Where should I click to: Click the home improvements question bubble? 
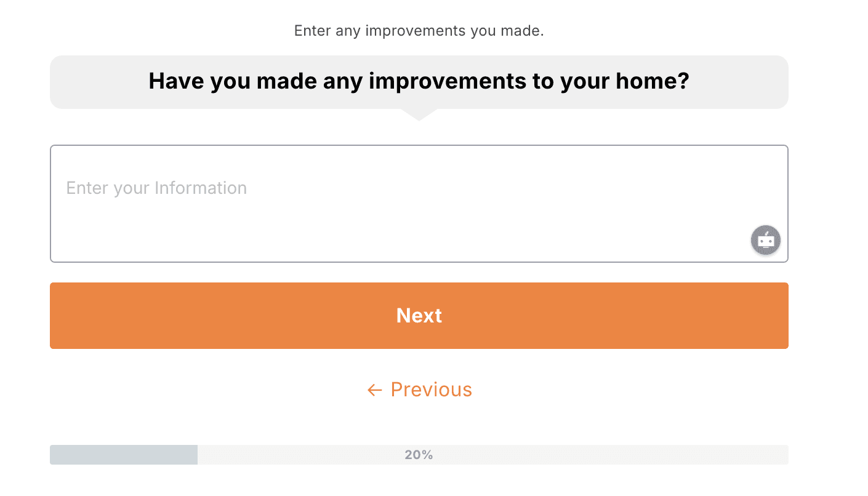pos(419,81)
